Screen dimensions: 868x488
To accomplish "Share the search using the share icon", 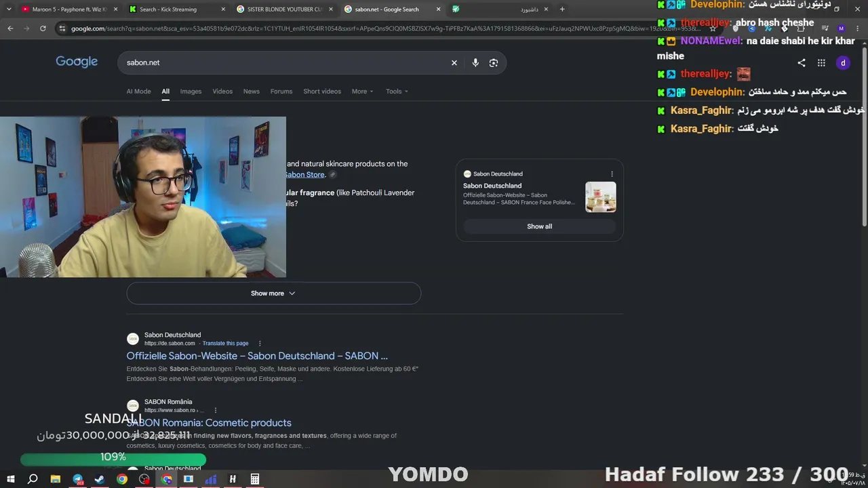I will (x=802, y=63).
